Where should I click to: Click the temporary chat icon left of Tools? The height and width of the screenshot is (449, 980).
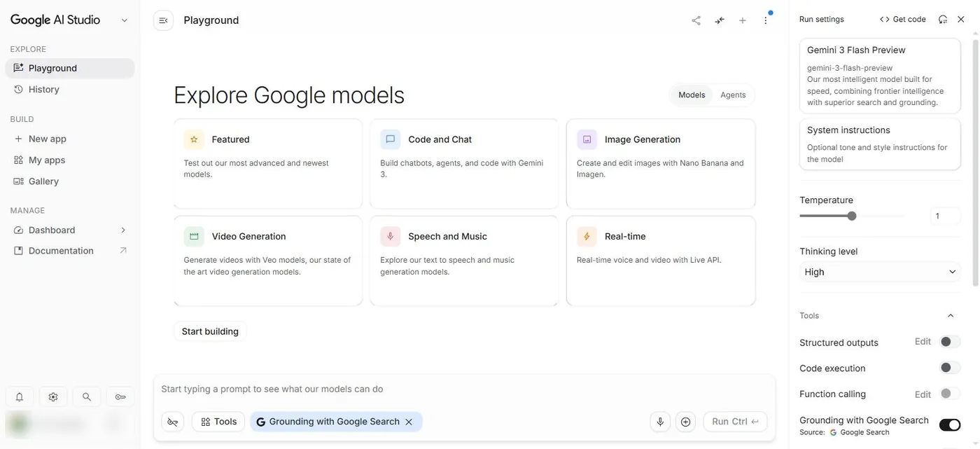(x=173, y=422)
